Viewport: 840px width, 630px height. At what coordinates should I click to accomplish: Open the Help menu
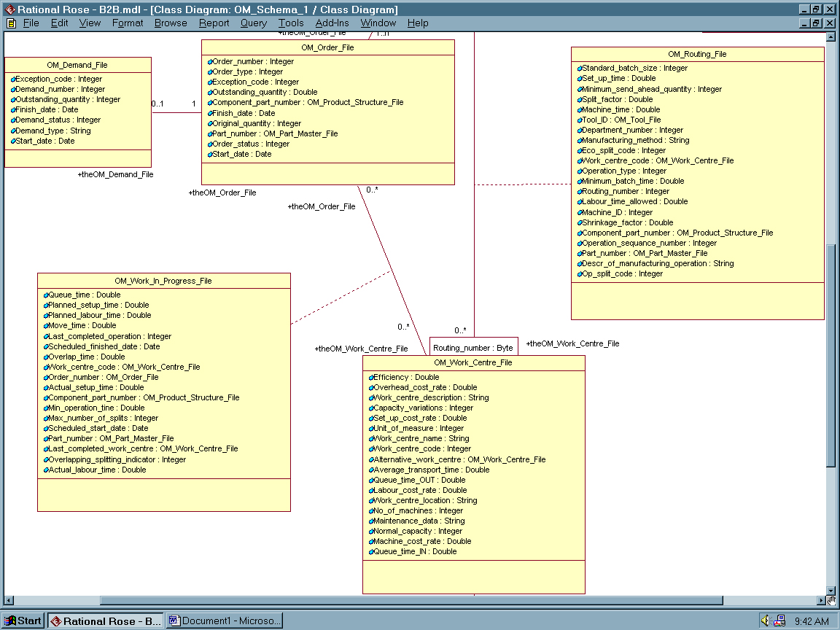418,23
